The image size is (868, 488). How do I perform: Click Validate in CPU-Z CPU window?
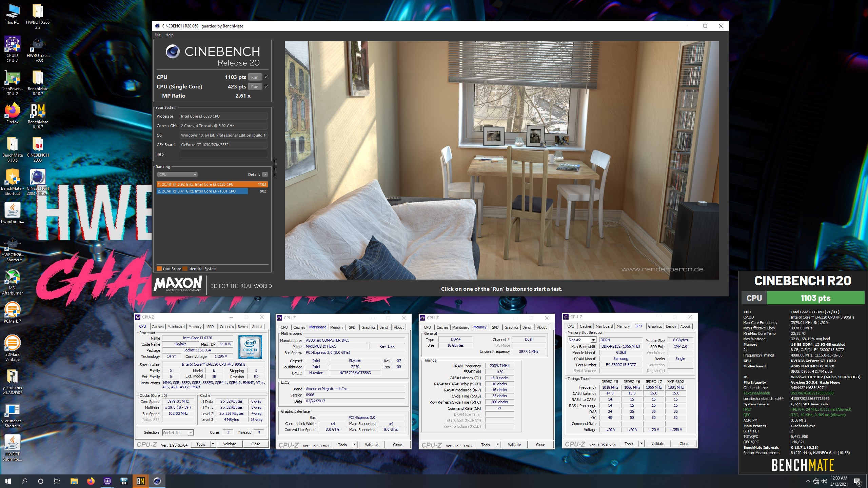point(230,444)
